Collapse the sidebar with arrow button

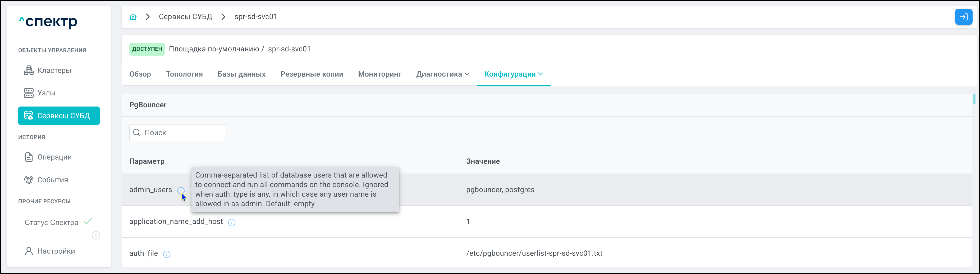tap(96, 236)
